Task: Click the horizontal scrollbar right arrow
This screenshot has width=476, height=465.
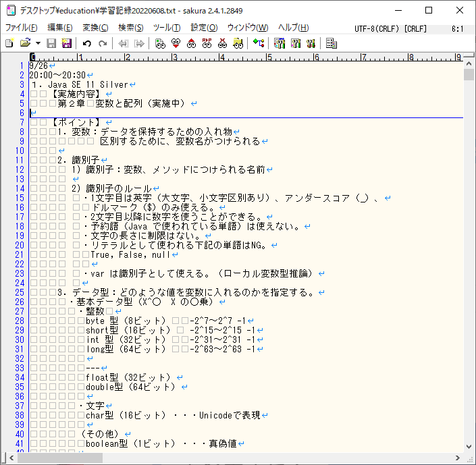Action: [457, 458]
